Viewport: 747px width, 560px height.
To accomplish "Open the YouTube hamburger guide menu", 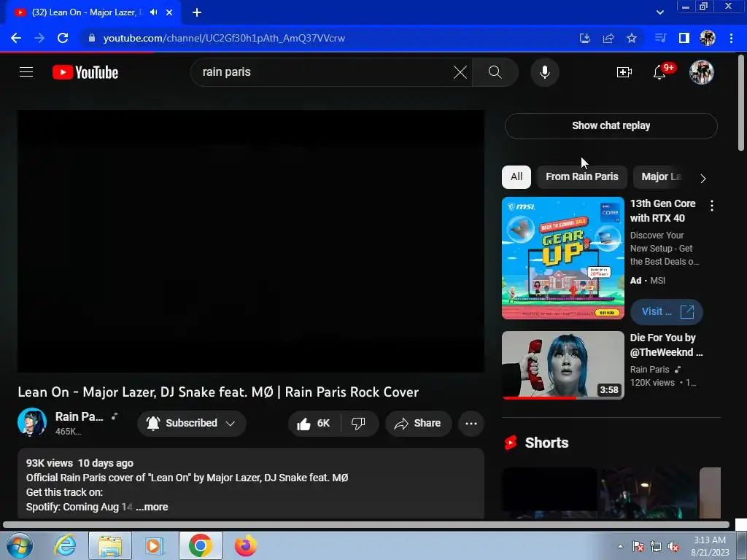I will 26,72.
